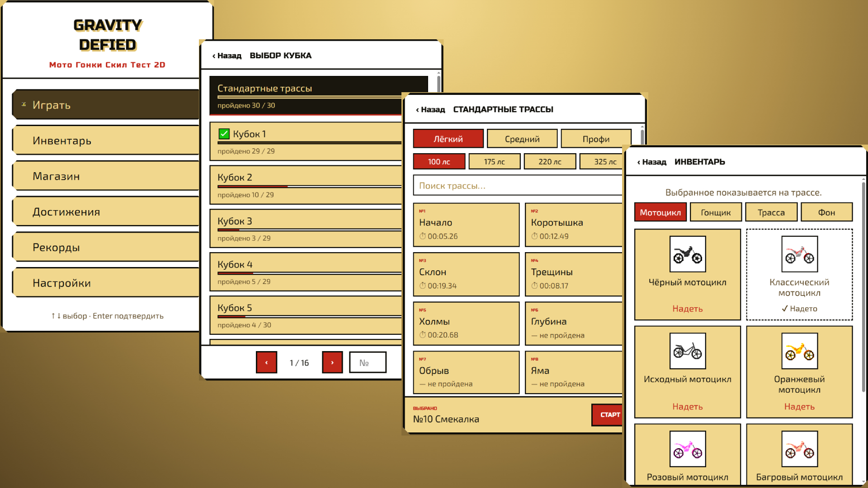Choose the 100 лс engine class

439,161
